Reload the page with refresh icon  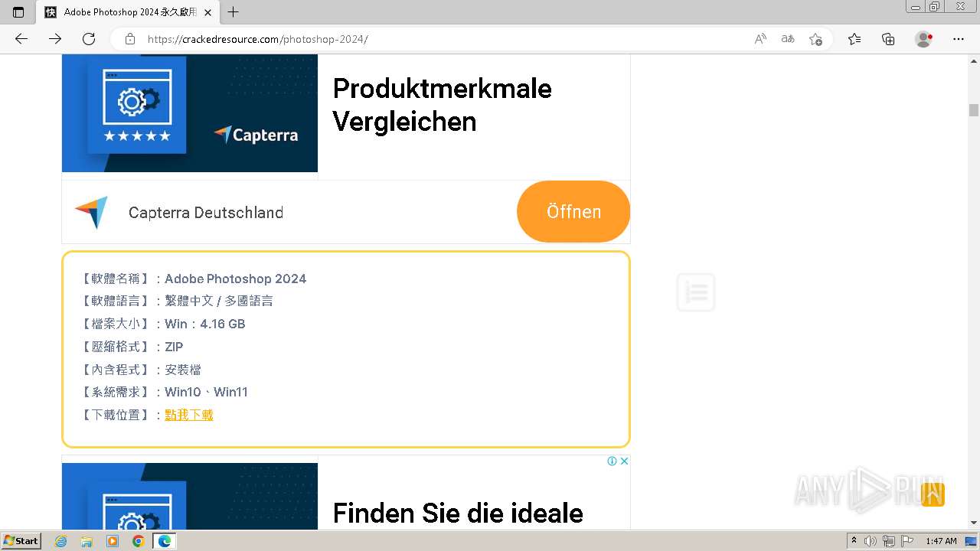89,39
